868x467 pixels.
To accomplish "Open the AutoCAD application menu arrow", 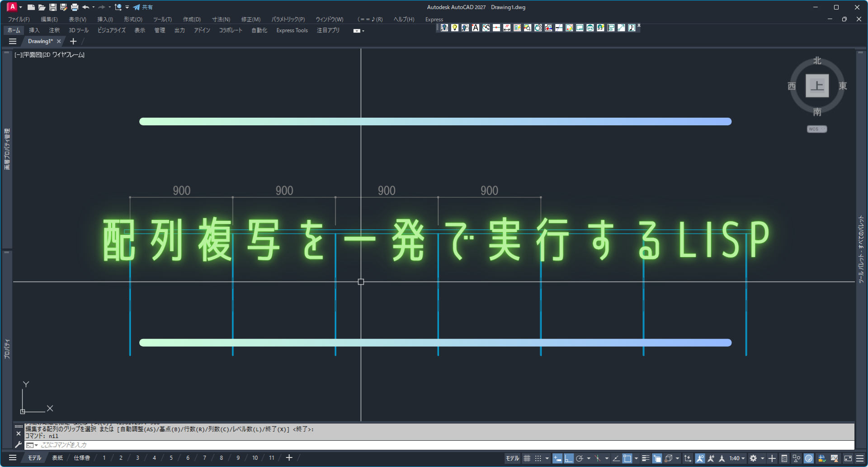I will (20, 7).
